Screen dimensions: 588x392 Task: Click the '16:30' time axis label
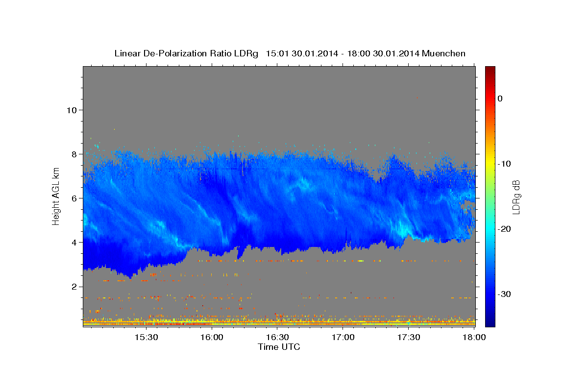(x=277, y=338)
